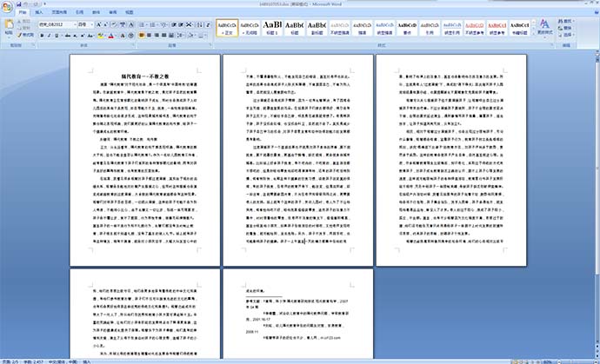The height and width of the screenshot is (364, 600).
Task: Open the Font dialog launcher
Action: [x=134, y=44]
